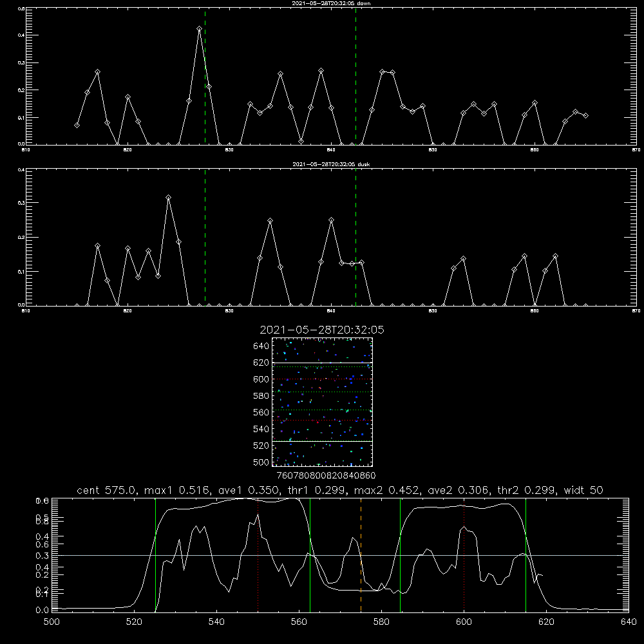Image resolution: width=644 pixels, height=644 pixels.
Task: Click the 'widt 50' value in bottom title
Action: click(x=583, y=490)
